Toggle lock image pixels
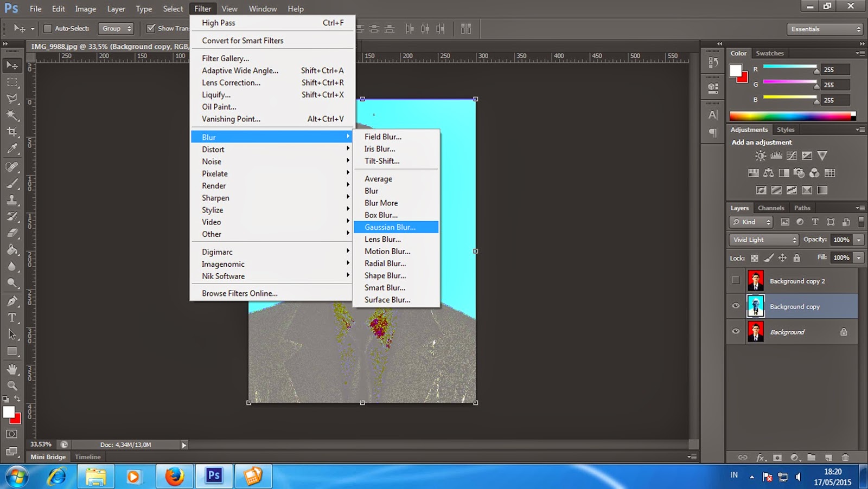This screenshot has height=489, width=868. tap(769, 258)
